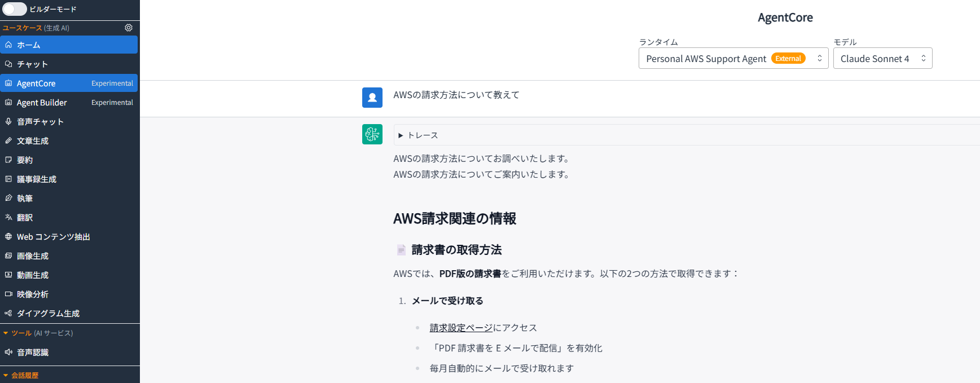Open the 翻訳 use case
The height and width of the screenshot is (383, 980).
[69, 217]
